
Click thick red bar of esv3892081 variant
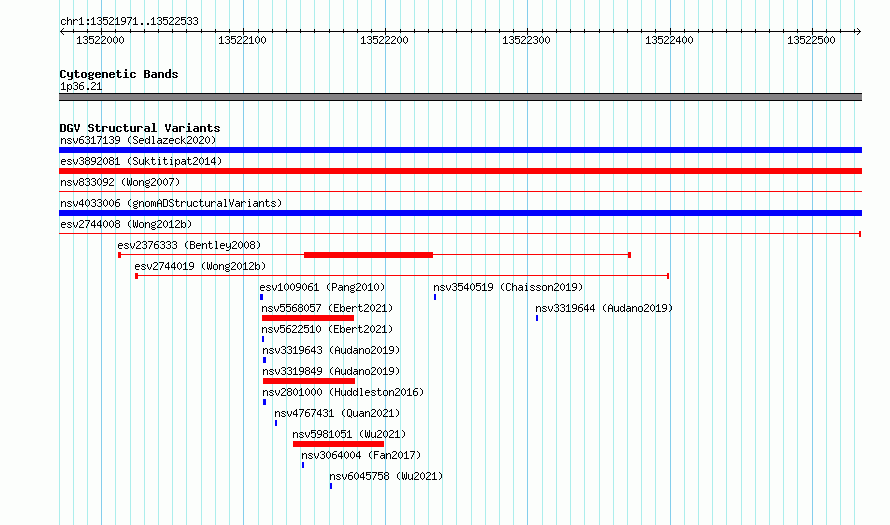point(460,171)
